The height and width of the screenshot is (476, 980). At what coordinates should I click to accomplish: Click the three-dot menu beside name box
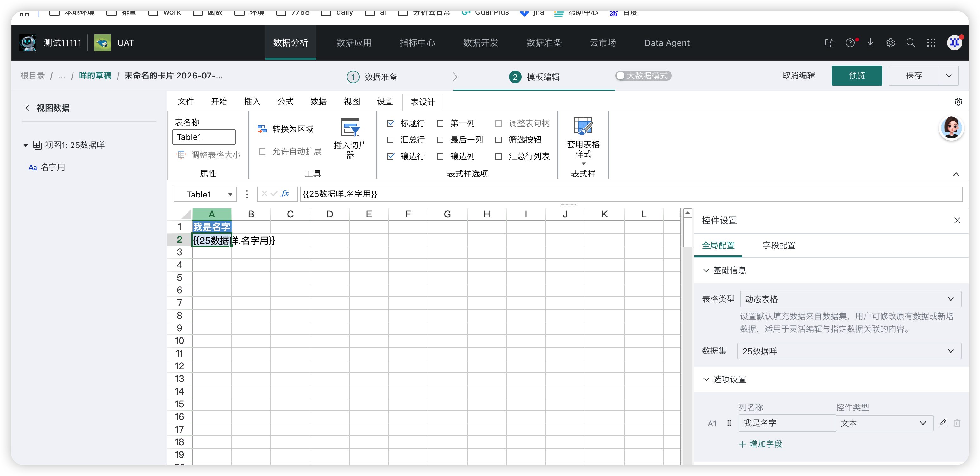(x=247, y=194)
